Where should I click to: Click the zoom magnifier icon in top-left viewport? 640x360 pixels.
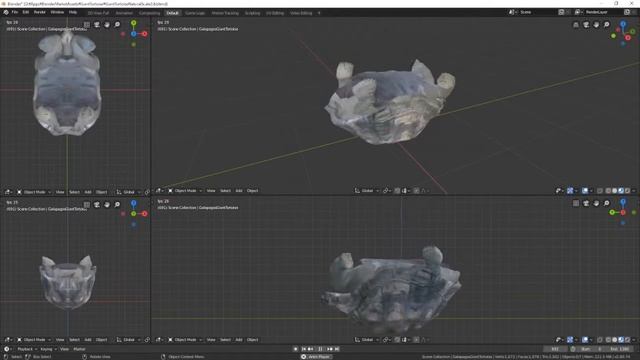117,24
